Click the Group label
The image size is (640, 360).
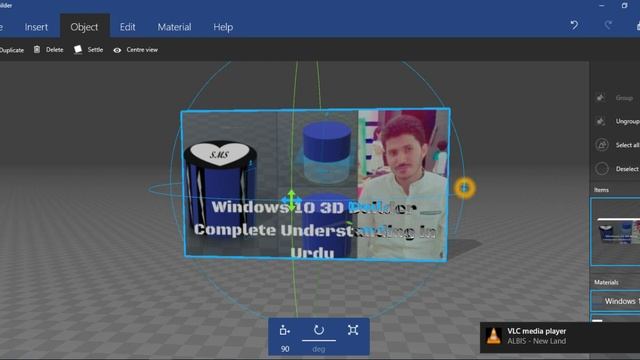pos(624,98)
